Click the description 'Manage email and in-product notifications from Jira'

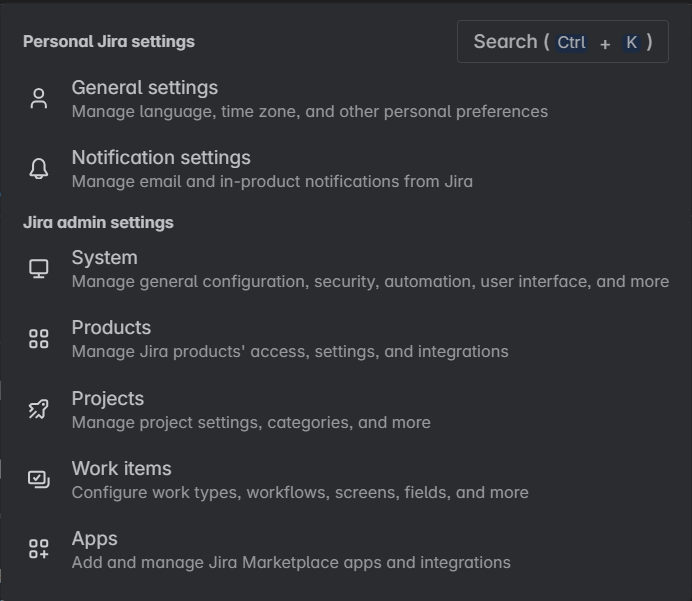click(272, 182)
